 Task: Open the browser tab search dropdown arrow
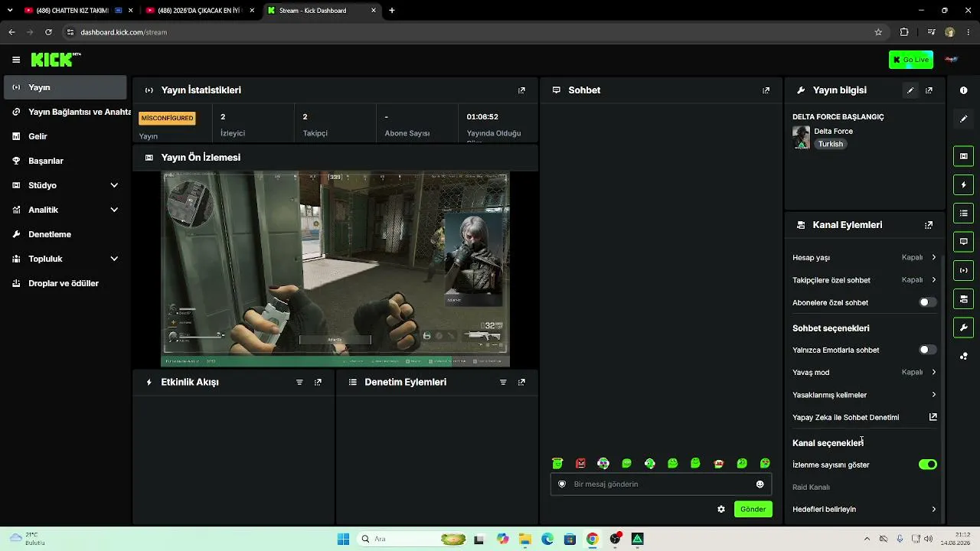pos(10,11)
